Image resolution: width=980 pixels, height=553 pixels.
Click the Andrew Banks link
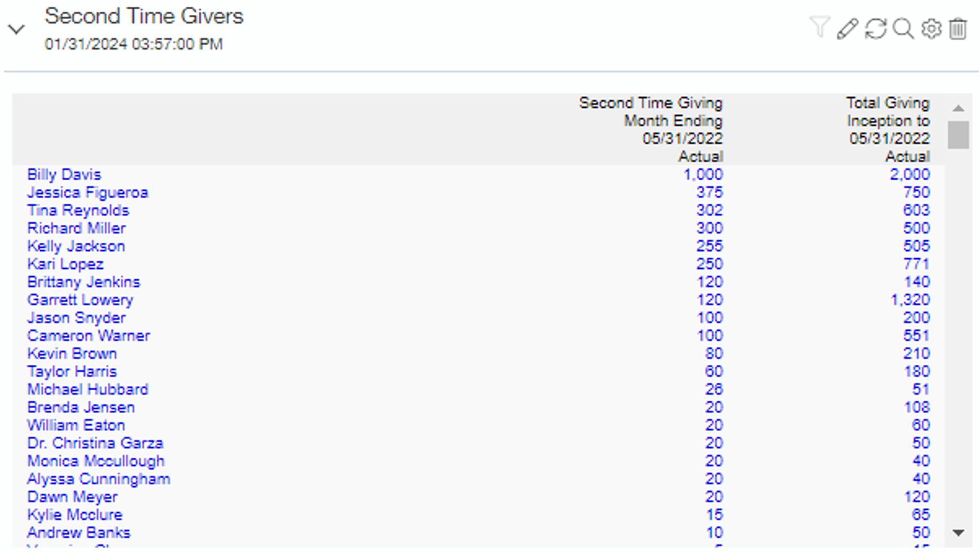(78, 533)
